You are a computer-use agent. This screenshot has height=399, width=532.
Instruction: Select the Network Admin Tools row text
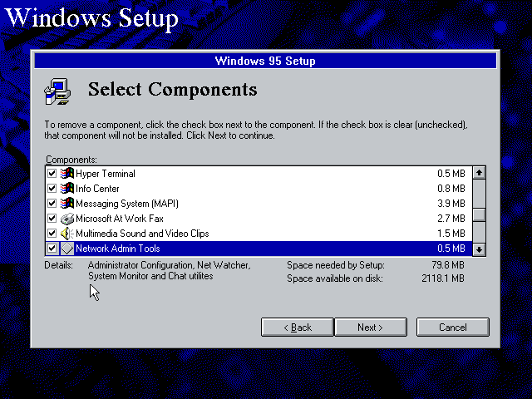[x=118, y=249]
